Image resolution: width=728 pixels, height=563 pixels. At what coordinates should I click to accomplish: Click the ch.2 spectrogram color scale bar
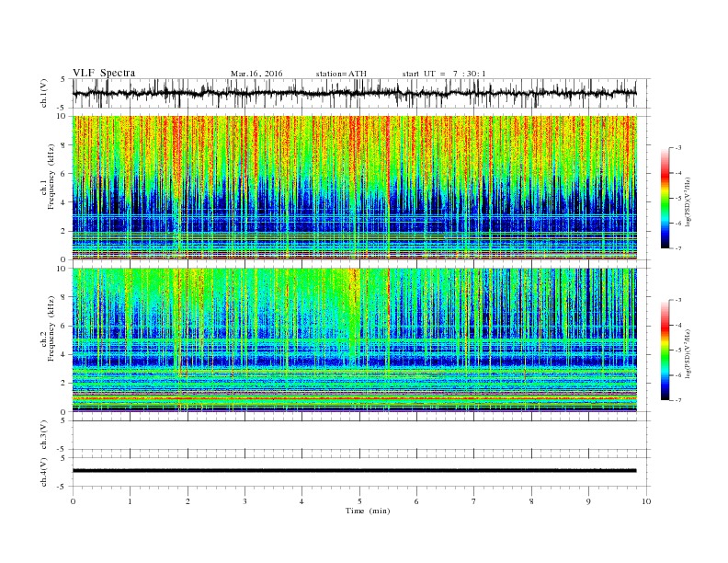click(665, 350)
